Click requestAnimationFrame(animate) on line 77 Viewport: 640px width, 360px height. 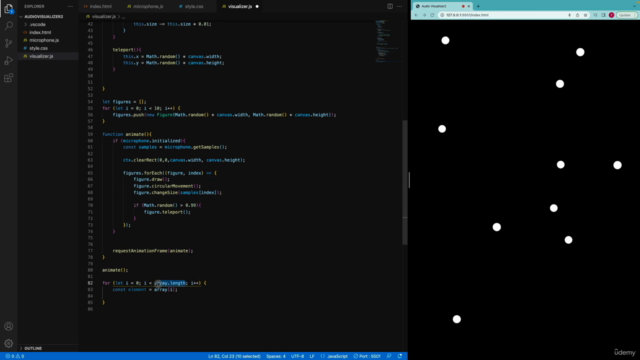153,251
